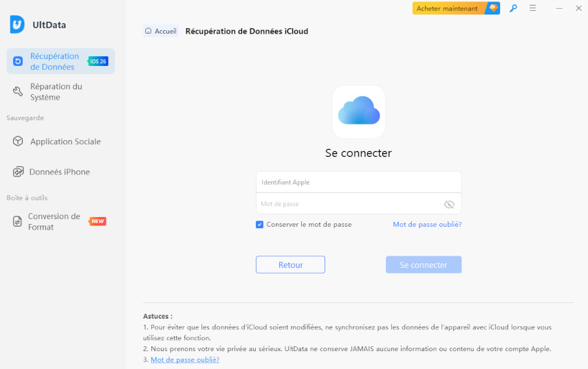Open Conversion de Format tool

point(54,221)
